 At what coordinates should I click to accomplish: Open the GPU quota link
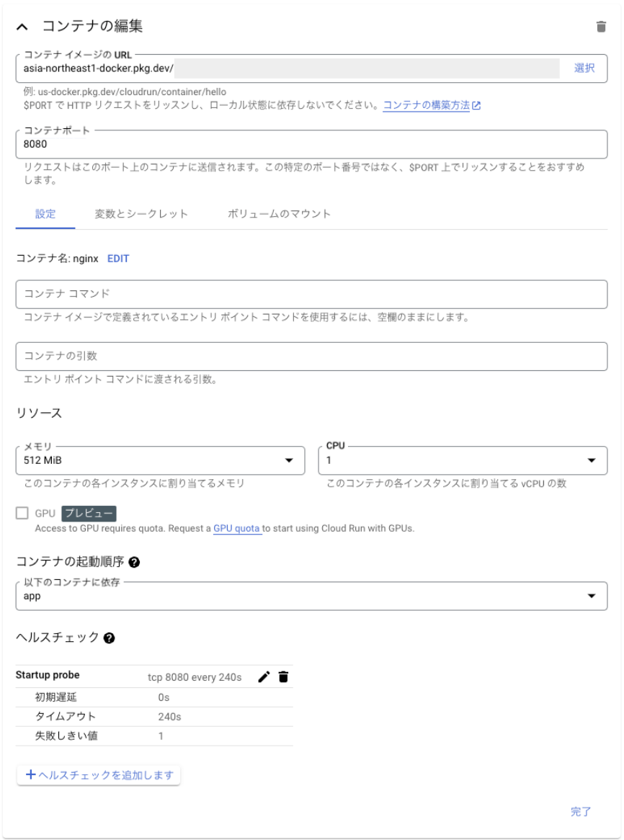point(237,528)
